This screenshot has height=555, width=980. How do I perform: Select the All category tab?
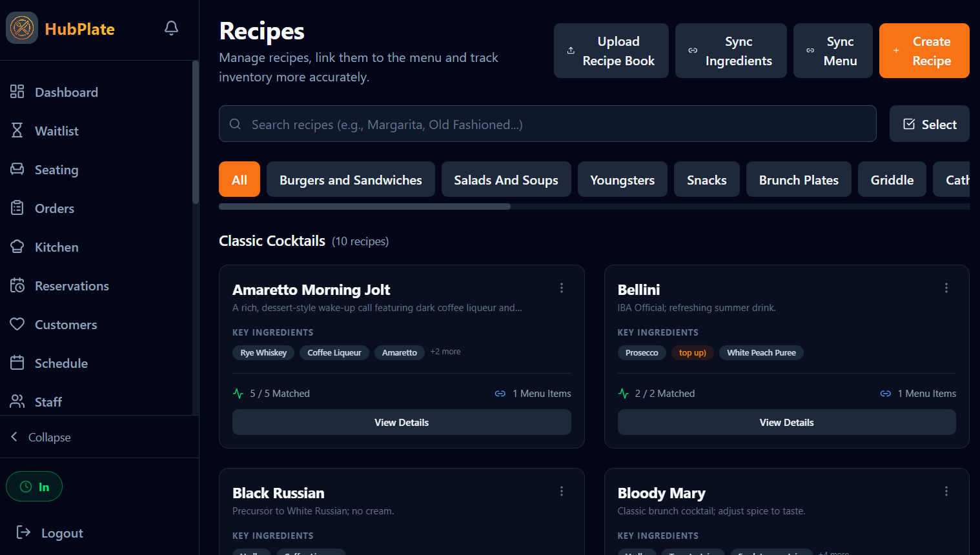tap(240, 179)
